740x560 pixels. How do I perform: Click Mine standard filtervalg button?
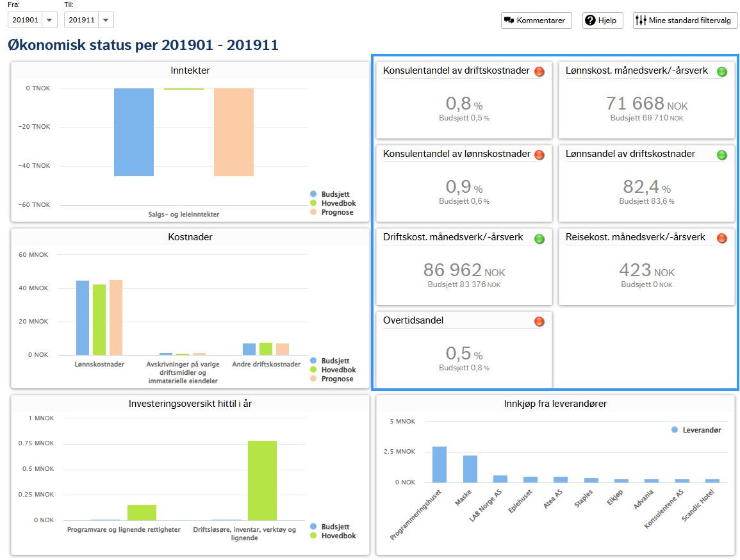click(x=685, y=21)
